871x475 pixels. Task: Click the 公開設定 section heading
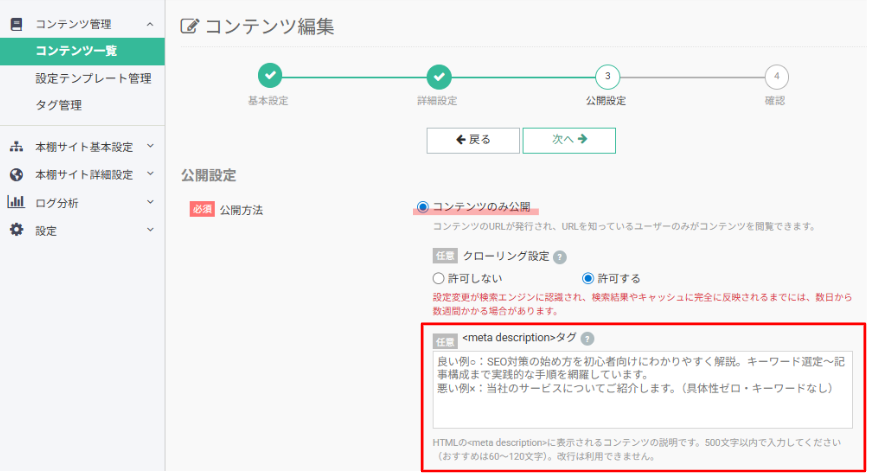click(x=208, y=176)
